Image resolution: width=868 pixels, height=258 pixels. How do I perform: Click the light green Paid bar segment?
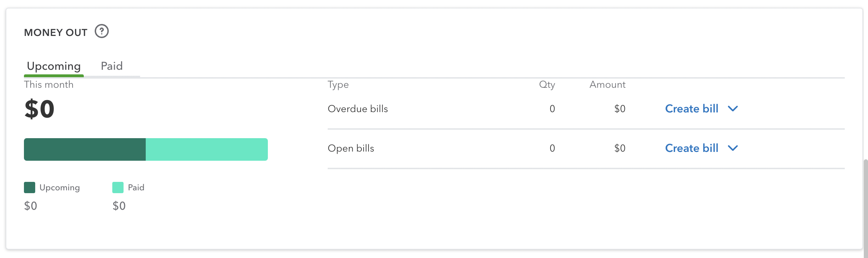point(207,149)
